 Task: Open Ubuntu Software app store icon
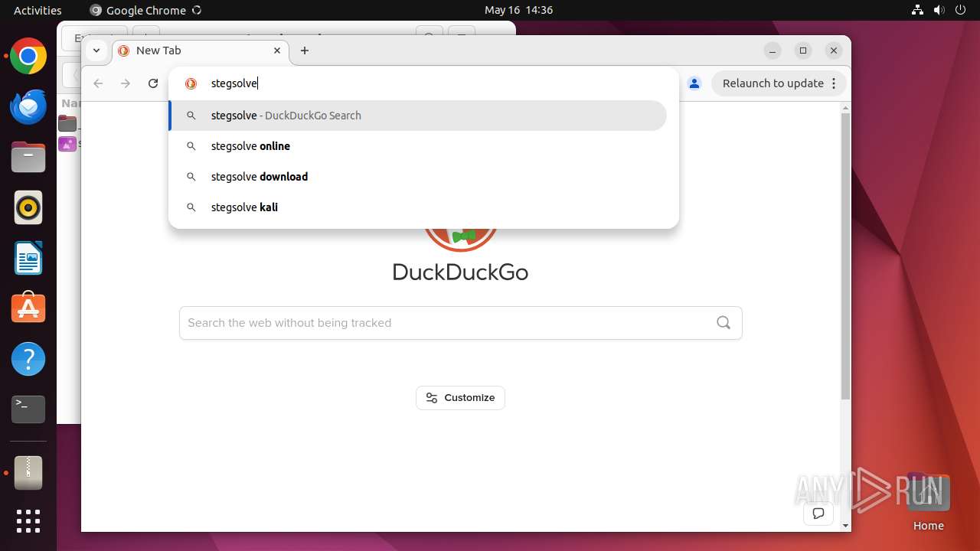point(28,308)
